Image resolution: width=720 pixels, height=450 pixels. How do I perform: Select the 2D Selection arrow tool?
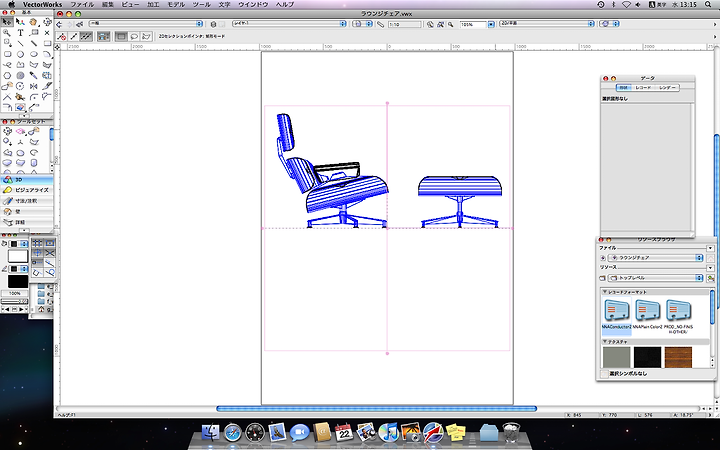(x=7, y=22)
